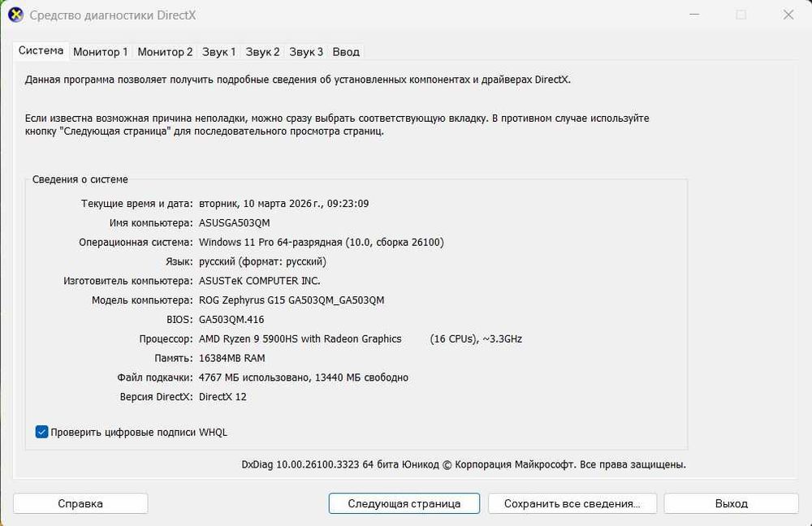The image size is (812, 526).
Task: Click the Выход button
Action: pos(732,503)
